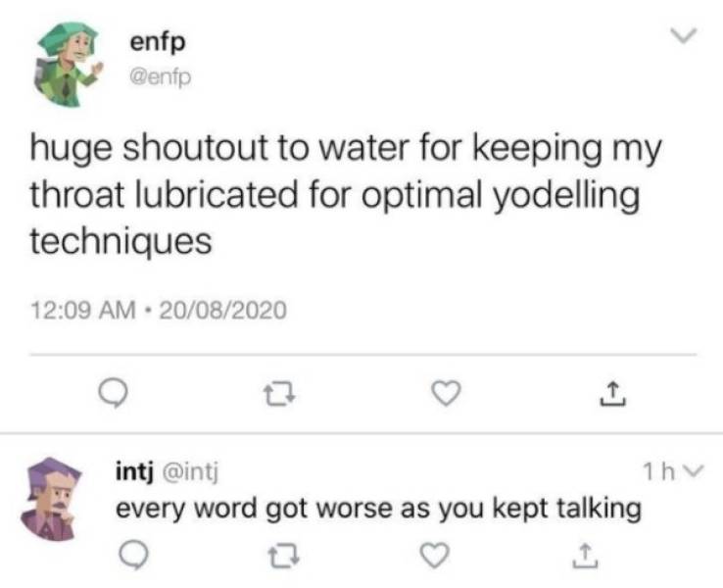Viewport: 723px width, 588px height.
Task: Share the enfp tweet via share icon
Action: [x=613, y=393]
